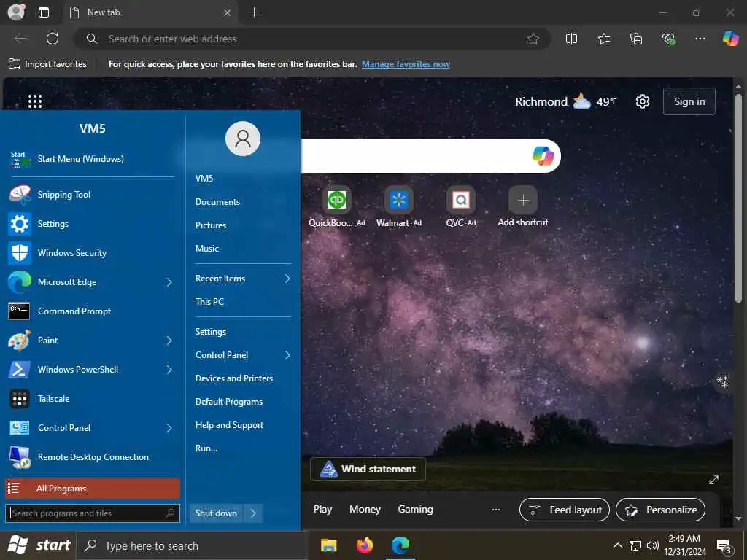Switch to Money feed tab
Viewport: 747px width, 560px height.
pos(365,509)
